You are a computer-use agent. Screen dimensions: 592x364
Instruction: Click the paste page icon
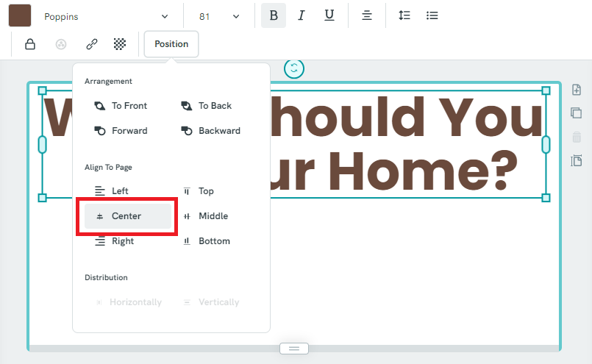click(577, 160)
